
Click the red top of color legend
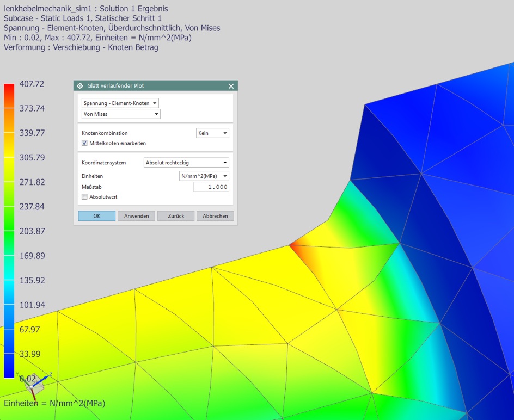coord(9,89)
